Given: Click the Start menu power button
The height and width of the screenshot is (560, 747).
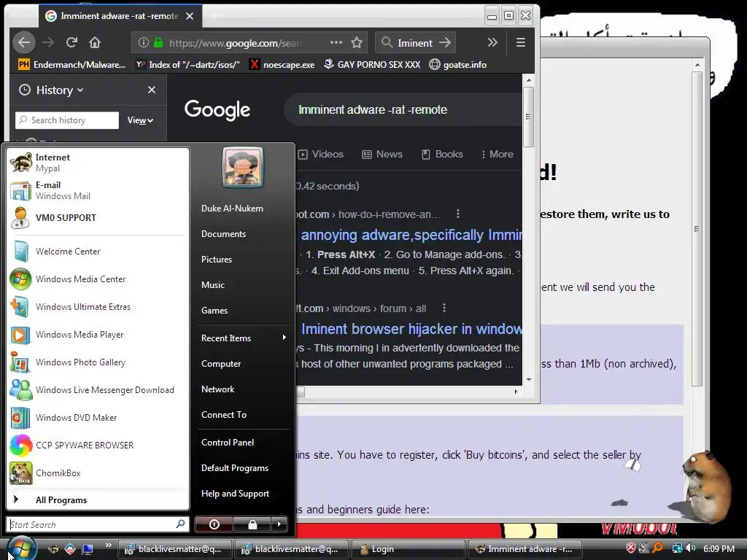Looking at the screenshot, I should tap(214, 524).
